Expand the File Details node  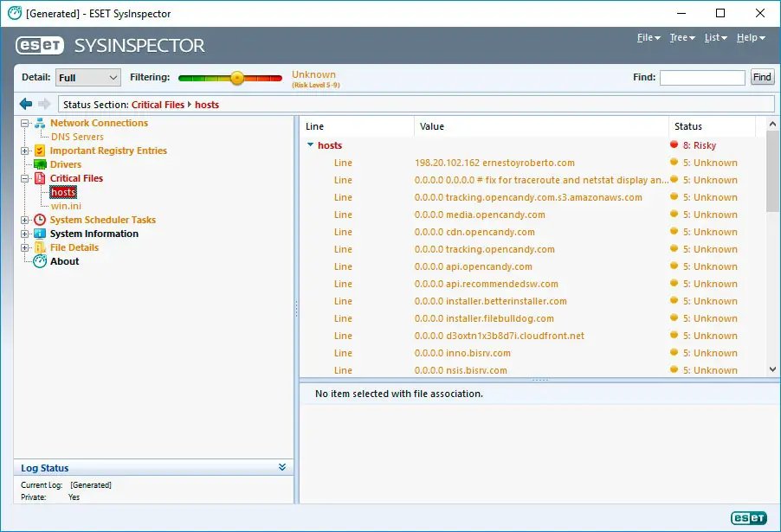pyautogui.click(x=24, y=248)
